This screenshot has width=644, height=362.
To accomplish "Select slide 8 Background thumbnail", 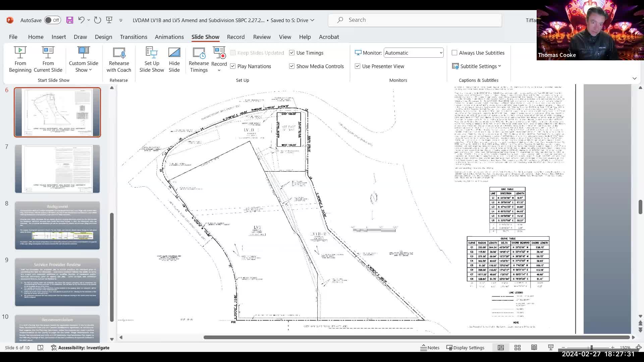I will [x=57, y=225].
